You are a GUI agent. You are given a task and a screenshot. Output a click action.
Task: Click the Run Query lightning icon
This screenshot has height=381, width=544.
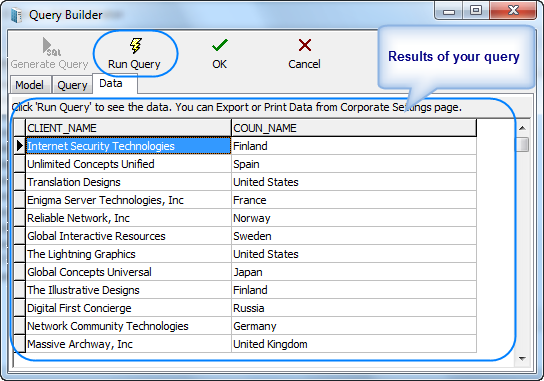pyautogui.click(x=136, y=45)
